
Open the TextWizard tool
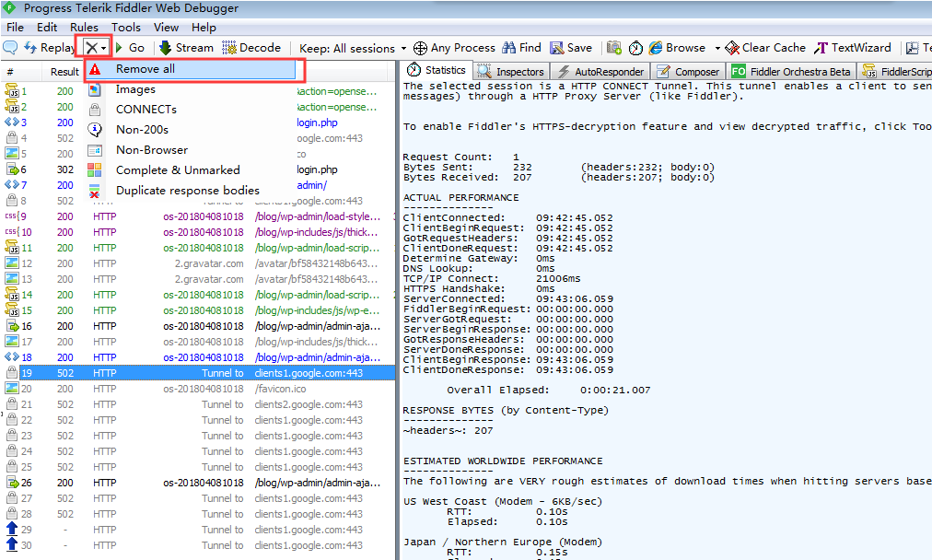coord(853,48)
